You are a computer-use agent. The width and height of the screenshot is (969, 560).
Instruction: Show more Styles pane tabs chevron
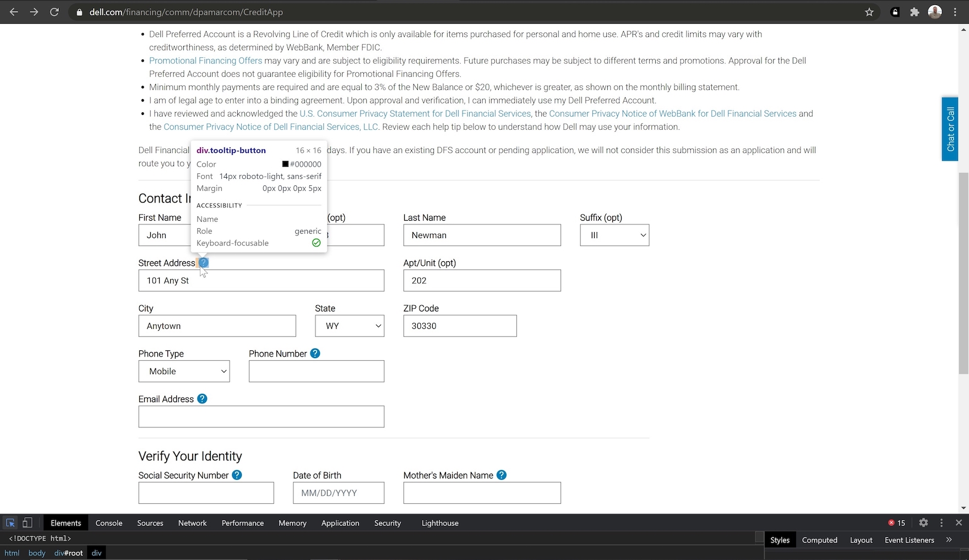(949, 540)
